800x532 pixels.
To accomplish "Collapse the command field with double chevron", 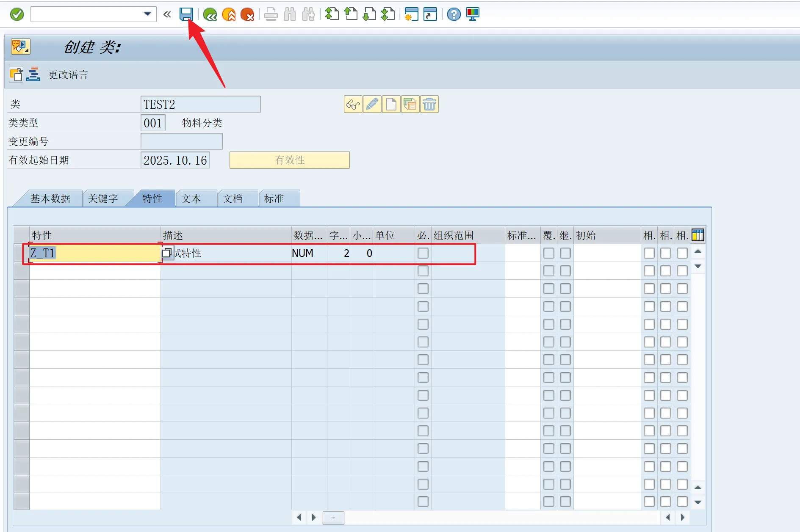I will coord(167,14).
